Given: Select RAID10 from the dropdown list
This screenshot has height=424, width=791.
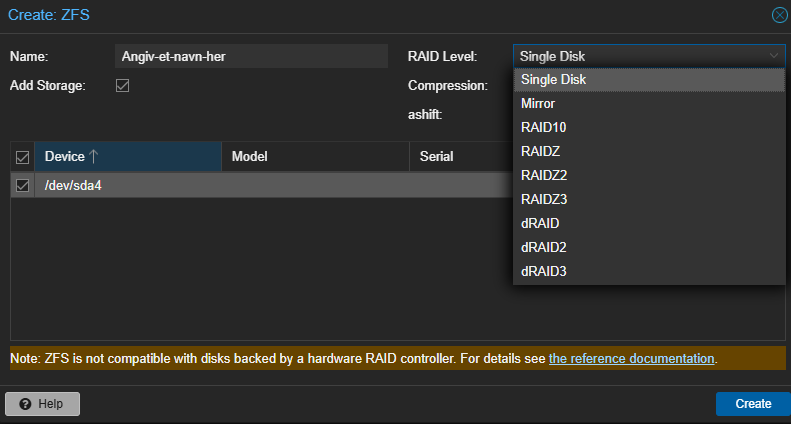Looking at the screenshot, I should pos(649,128).
